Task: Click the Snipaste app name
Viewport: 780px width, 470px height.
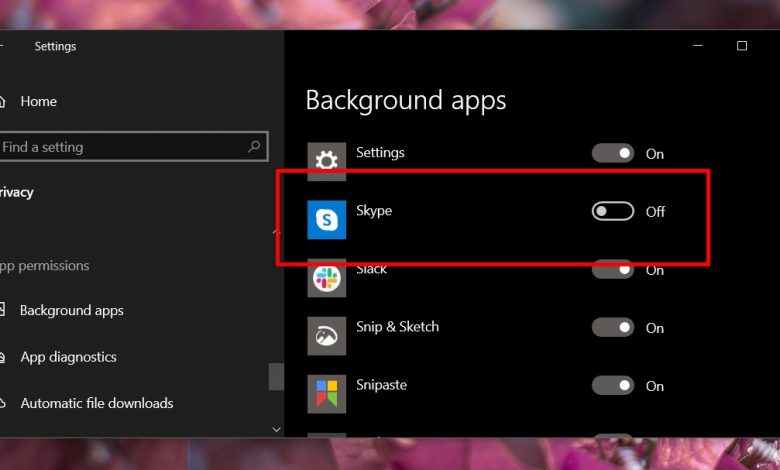Action: pos(382,385)
